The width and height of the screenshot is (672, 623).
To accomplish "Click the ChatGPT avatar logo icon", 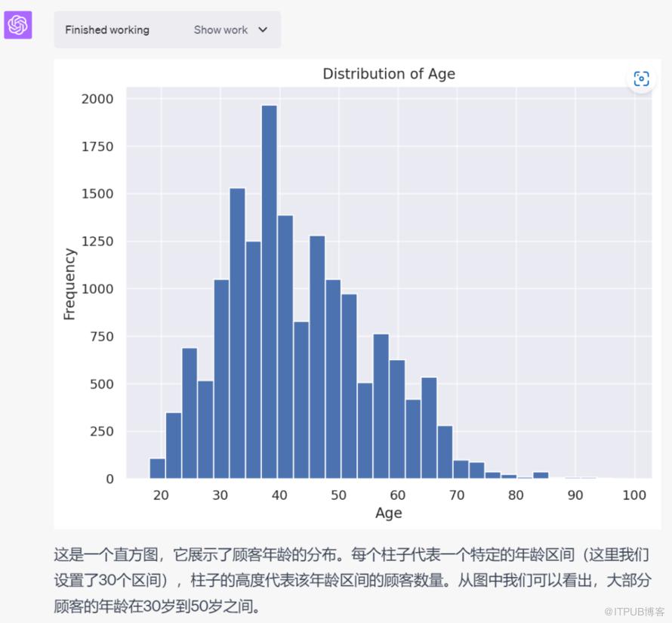I will [18, 26].
